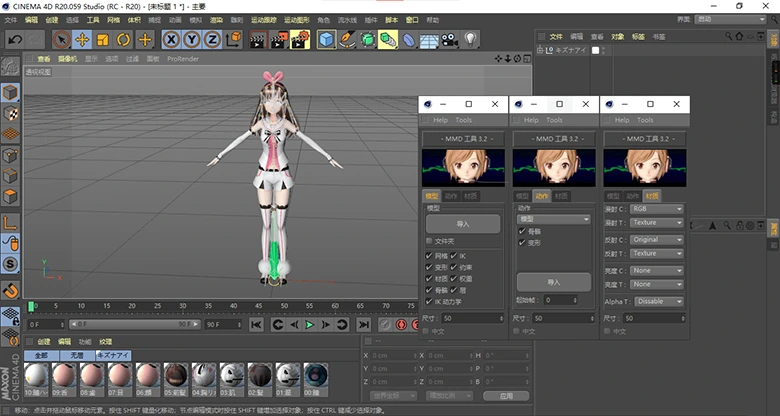Select the 无层 material layer tab
This screenshot has height=416, width=780.
78,355
